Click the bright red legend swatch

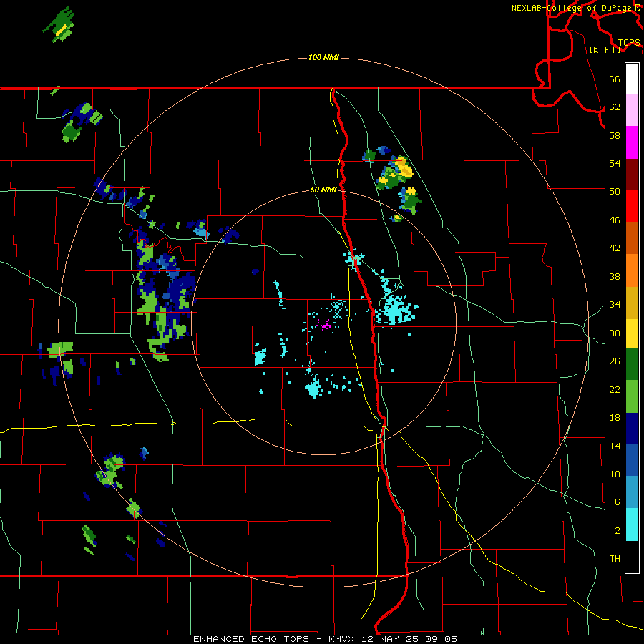tap(632, 206)
